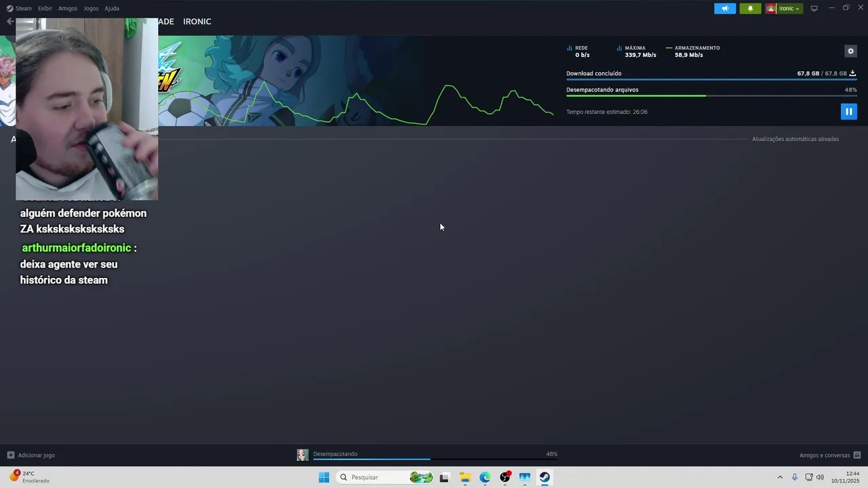Open the taskbar app next to OBS
Image resolution: width=868 pixels, height=488 pixels.
pos(525,477)
